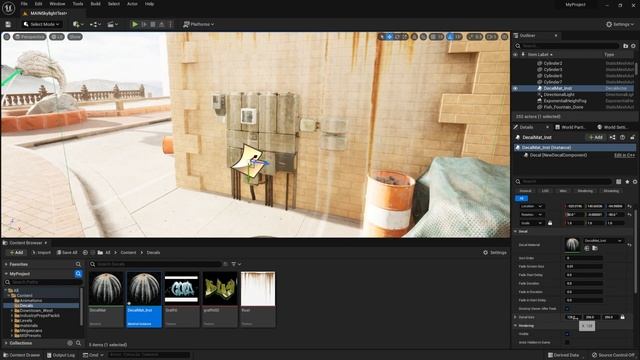
Task: Open the Select Mode dropdown
Action: tap(41, 24)
